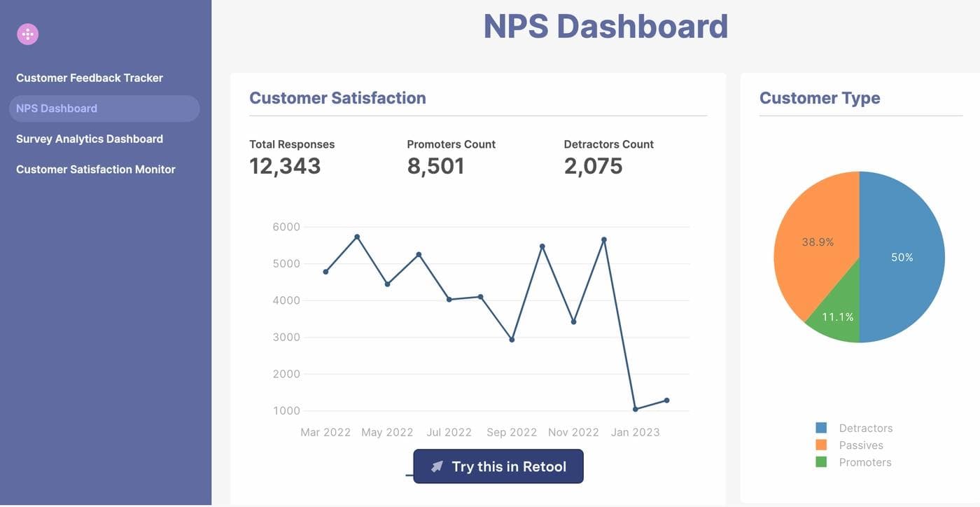Click the Detractors Count 2,075 value
The image size is (980, 507).
click(593, 166)
